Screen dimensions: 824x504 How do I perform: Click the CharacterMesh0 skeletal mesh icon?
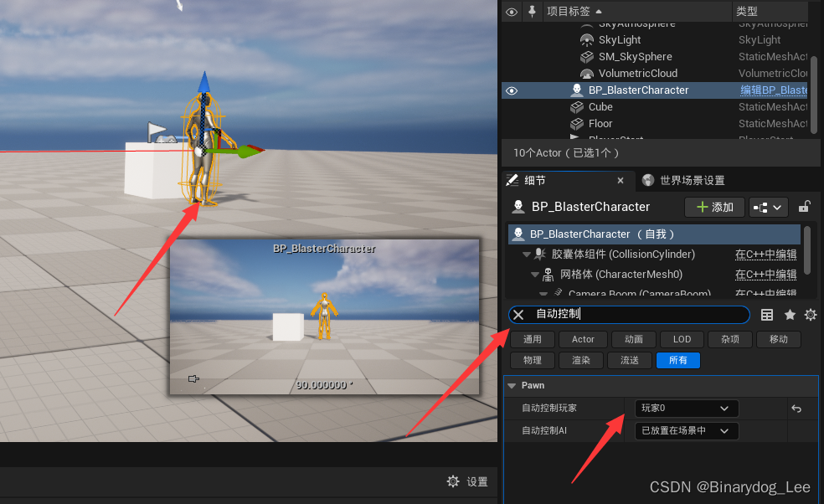tap(548, 275)
